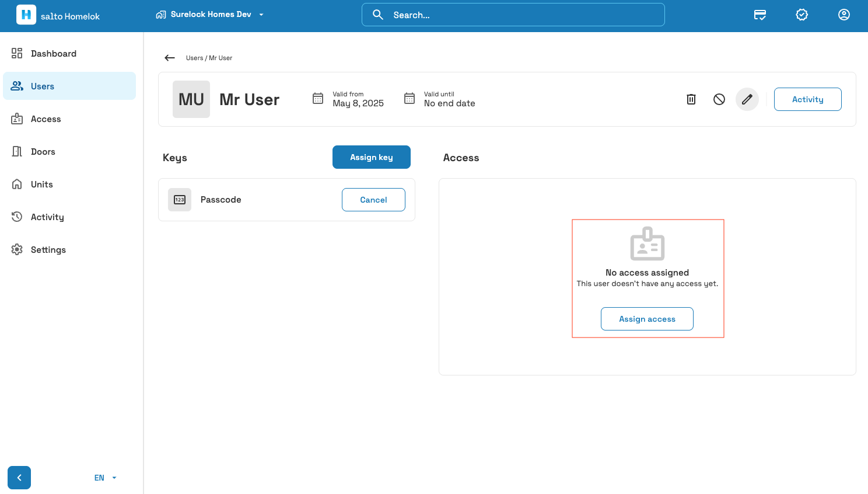Open Settings in sidebar
The height and width of the screenshot is (494, 868).
(69, 249)
